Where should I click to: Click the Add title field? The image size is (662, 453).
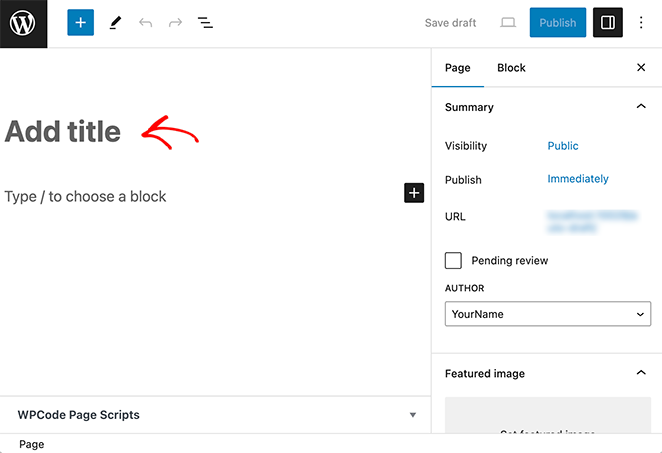[x=63, y=132]
